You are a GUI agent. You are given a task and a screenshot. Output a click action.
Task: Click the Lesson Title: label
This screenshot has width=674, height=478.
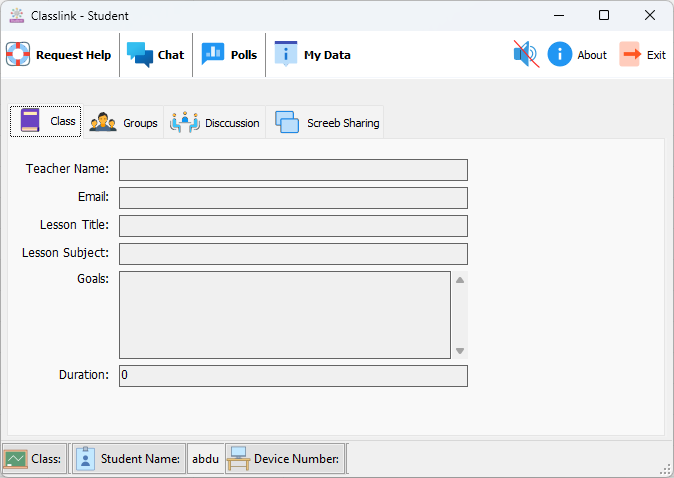point(74,225)
